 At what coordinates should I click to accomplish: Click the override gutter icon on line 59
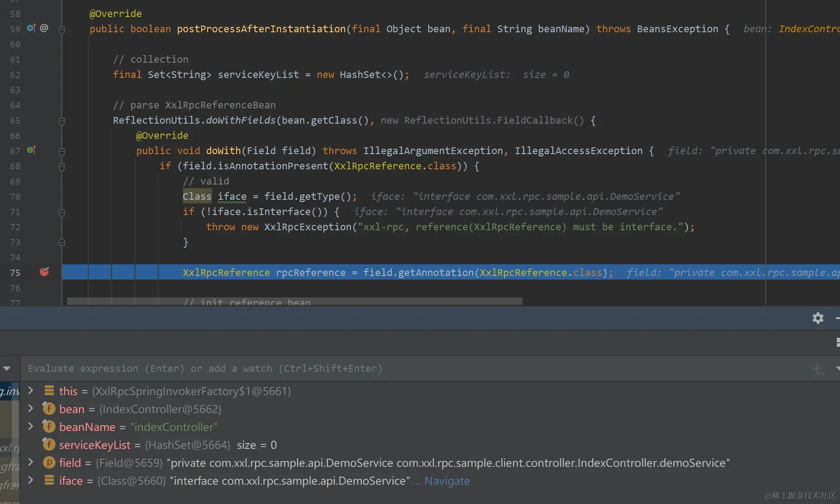click(x=31, y=28)
